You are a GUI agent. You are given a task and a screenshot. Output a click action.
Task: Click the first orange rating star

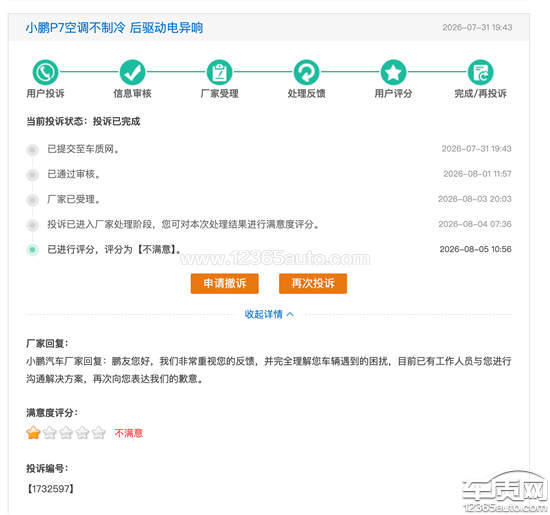[x=33, y=433]
